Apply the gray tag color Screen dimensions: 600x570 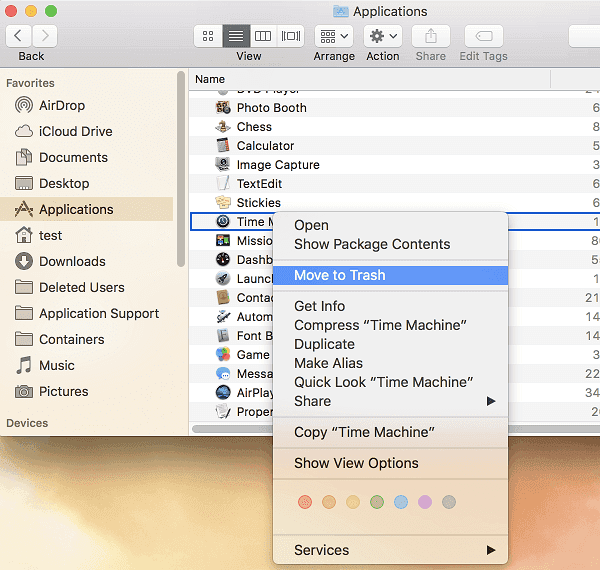(x=449, y=502)
